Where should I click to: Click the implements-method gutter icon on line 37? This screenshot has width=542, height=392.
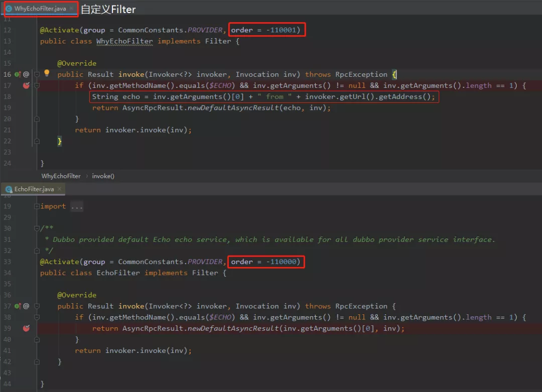(x=18, y=306)
